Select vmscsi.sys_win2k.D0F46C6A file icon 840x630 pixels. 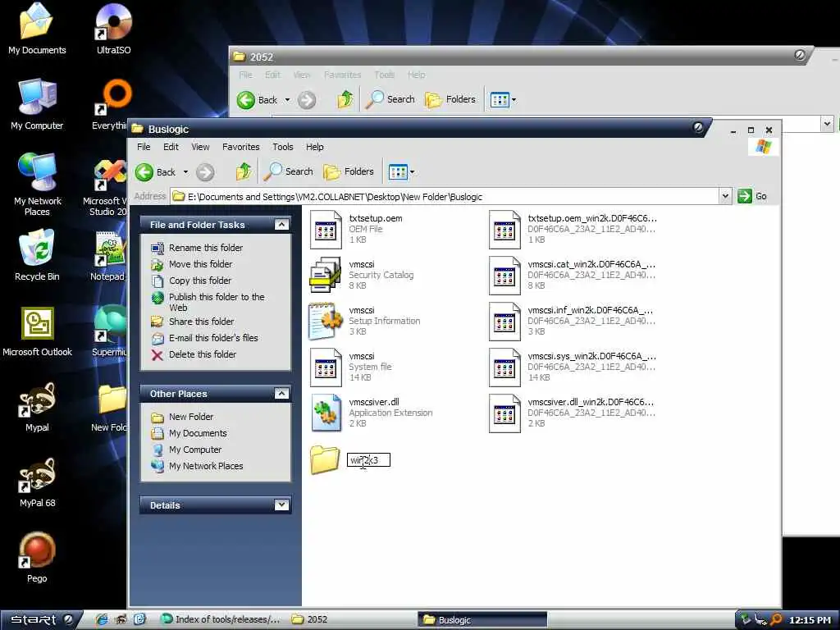(504, 367)
